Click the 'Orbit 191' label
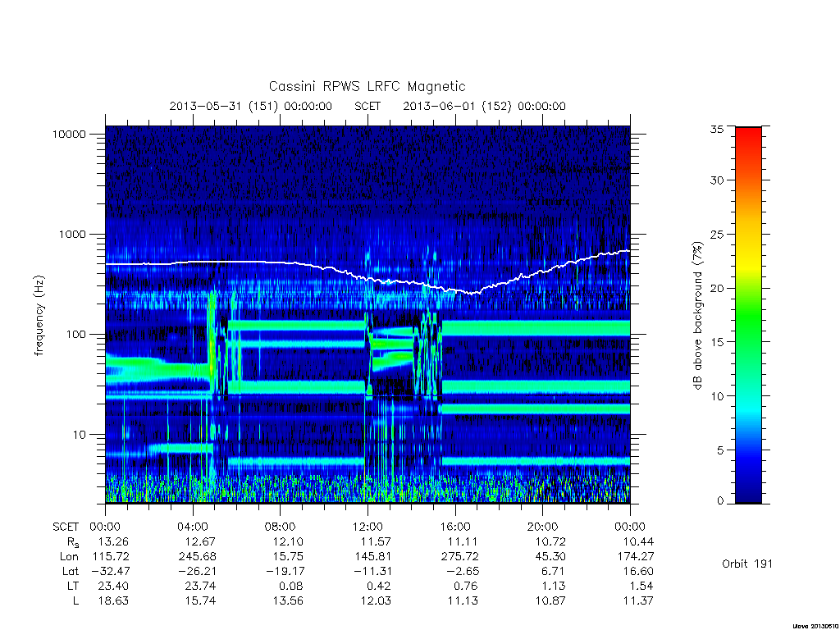Image resolution: width=840 pixels, height=630 pixels. [747, 564]
